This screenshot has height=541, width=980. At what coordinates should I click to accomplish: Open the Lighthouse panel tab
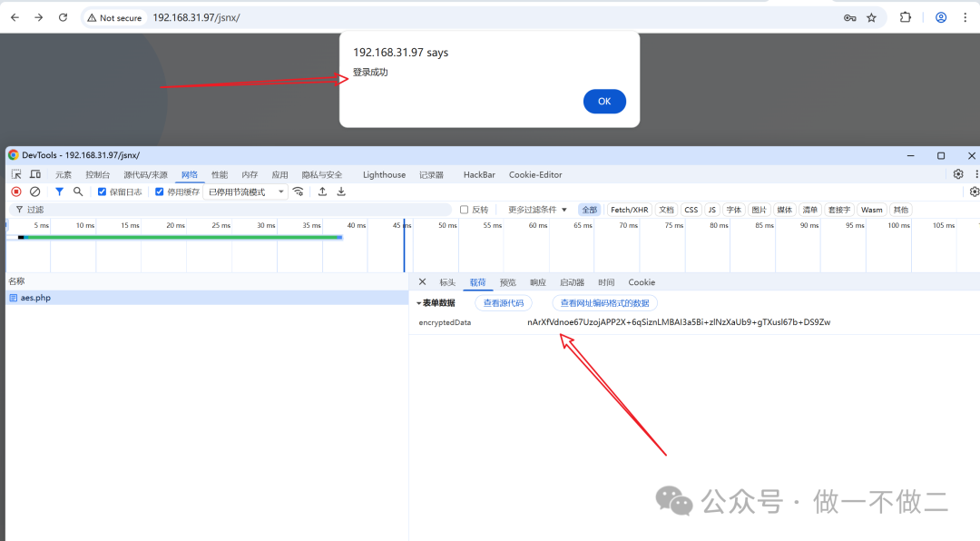click(384, 175)
